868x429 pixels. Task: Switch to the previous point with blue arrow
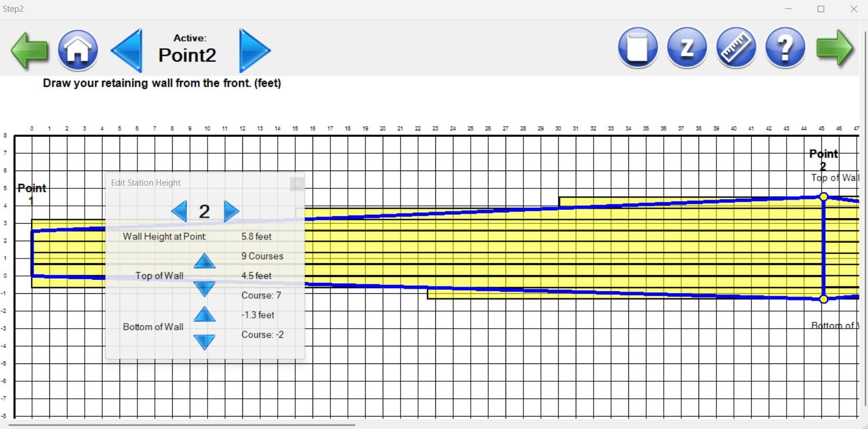click(x=127, y=50)
